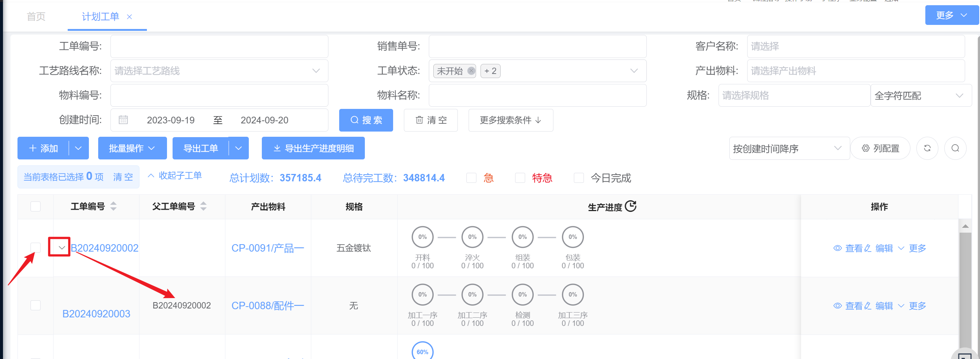Screen dimensions: 980x359
Task: Collapse child rows of B20240920002
Action: pyautogui.click(x=62, y=248)
